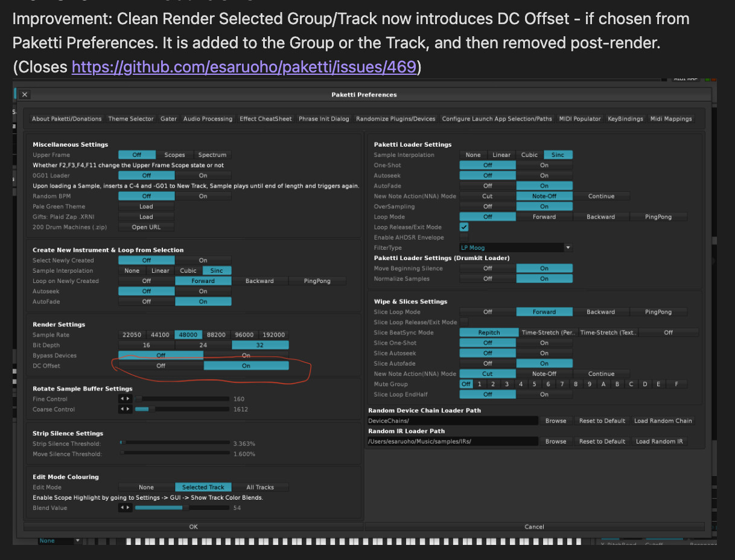Click the Blend Value slider
This screenshot has height=560, width=735.
[x=182, y=507]
